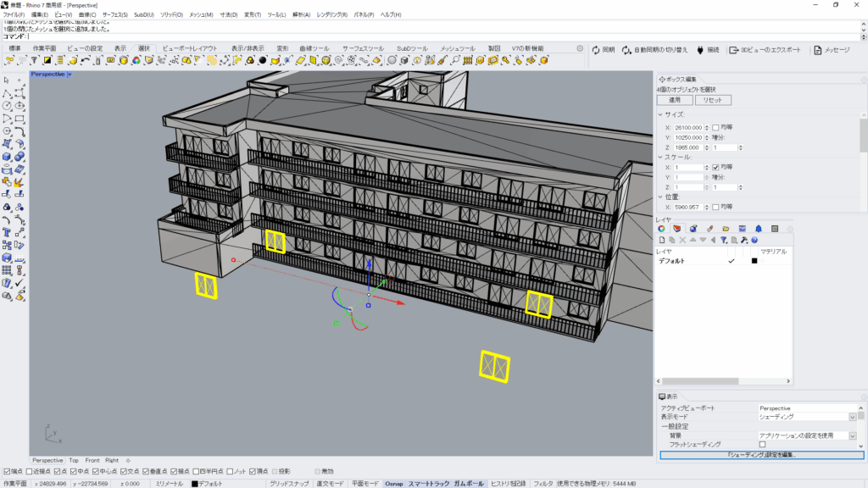Open the layer panel help icon
The width and height of the screenshot is (868, 488).
click(754, 240)
